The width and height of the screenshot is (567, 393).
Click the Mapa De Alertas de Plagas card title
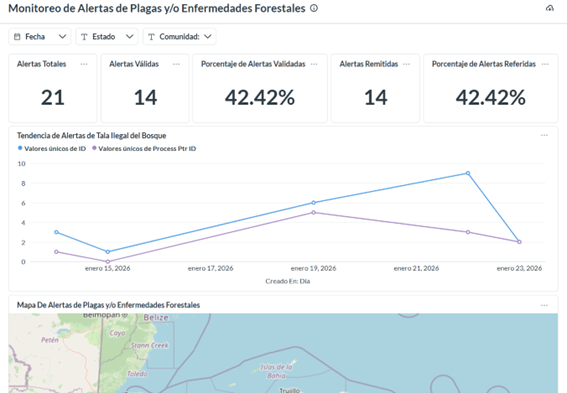click(x=108, y=305)
